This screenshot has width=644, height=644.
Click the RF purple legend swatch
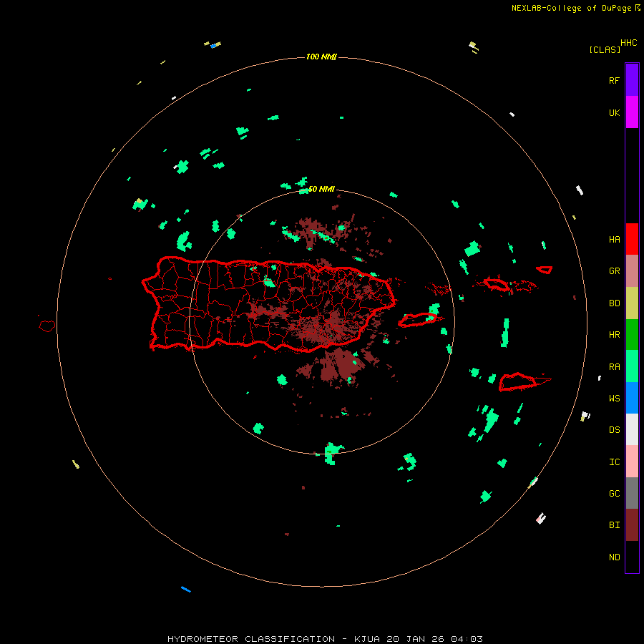click(632, 80)
